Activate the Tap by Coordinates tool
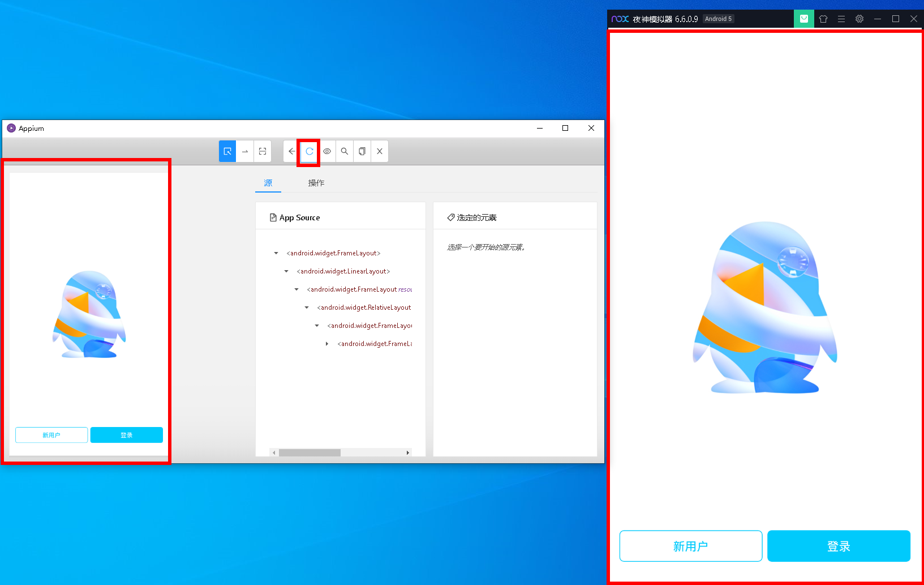This screenshot has width=924, height=585. point(263,151)
